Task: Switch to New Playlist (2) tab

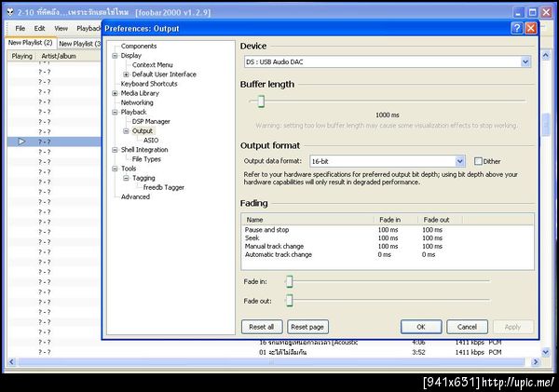Action: (31, 43)
